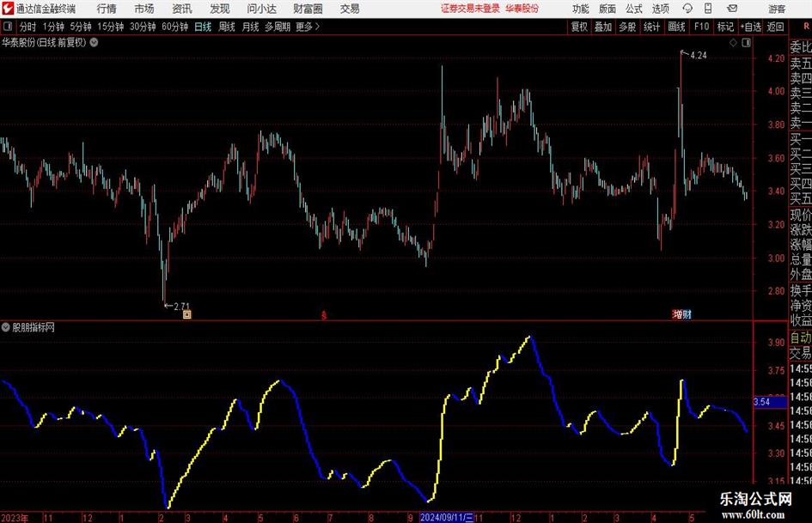
Task: Switch to 60分钟 period
Action: click(x=174, y=27)
